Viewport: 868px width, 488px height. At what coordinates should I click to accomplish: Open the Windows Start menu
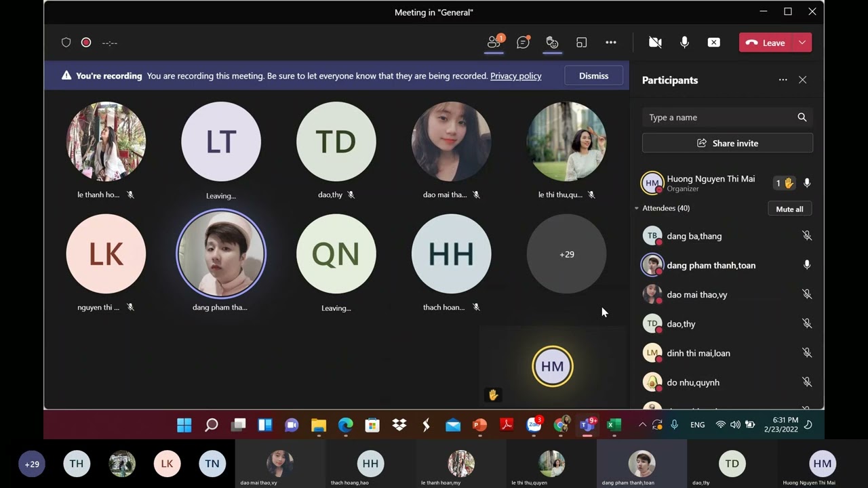coord(184,425)
